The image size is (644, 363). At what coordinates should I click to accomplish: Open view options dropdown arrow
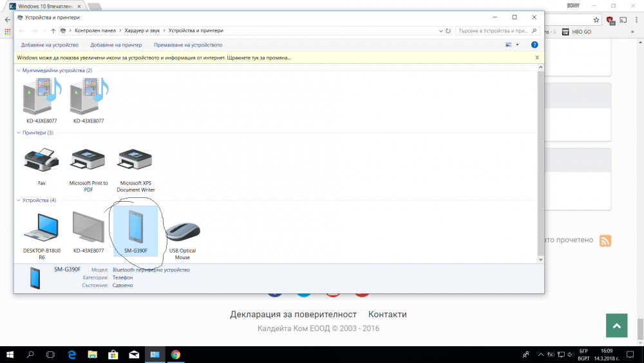point(517,44)
